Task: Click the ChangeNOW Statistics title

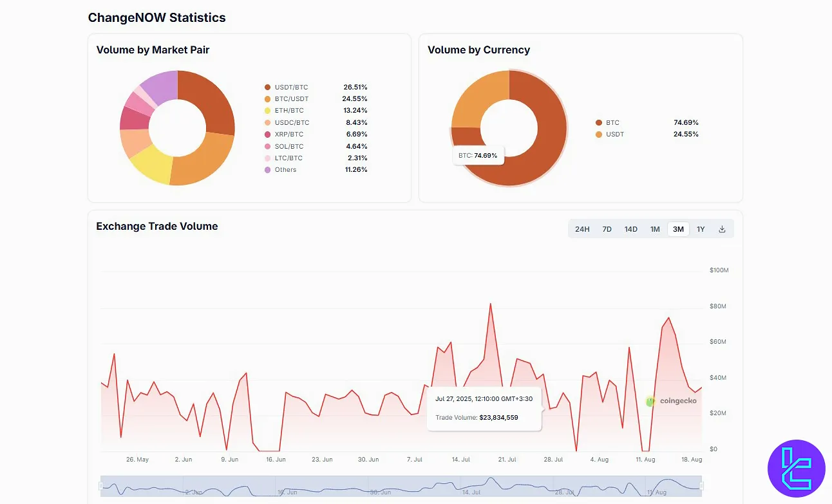Action: click(156, 17)
